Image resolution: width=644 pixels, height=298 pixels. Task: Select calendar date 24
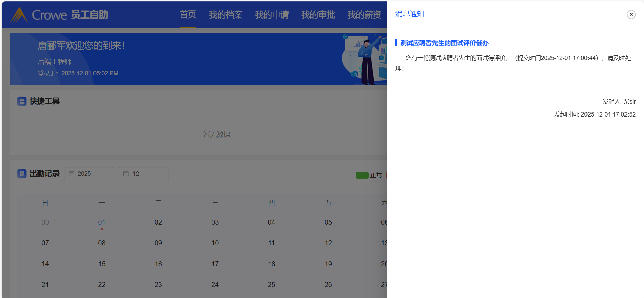click(x=215, y=285)
